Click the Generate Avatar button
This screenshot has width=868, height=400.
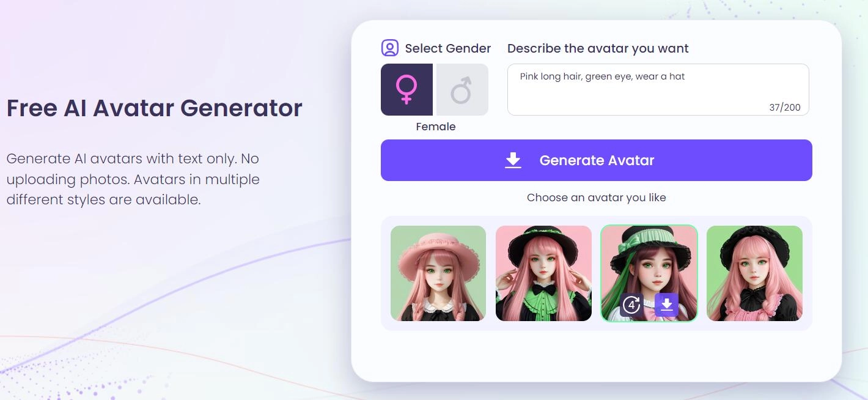coord(597,160)
